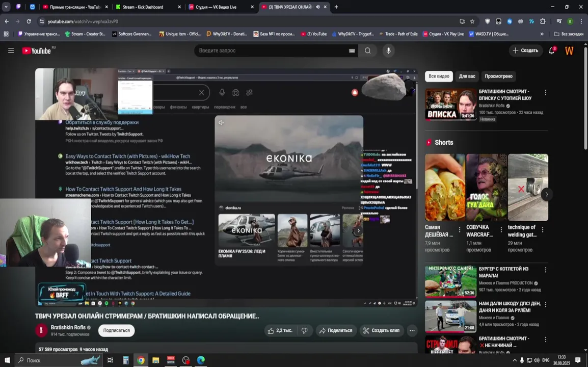The image size is (588, 367).
Task: Go to the YouTube home logo
Action: click(x=36, y=50)
